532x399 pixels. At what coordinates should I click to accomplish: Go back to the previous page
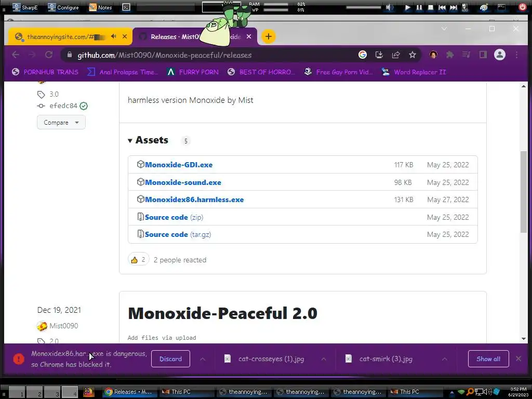16,55
